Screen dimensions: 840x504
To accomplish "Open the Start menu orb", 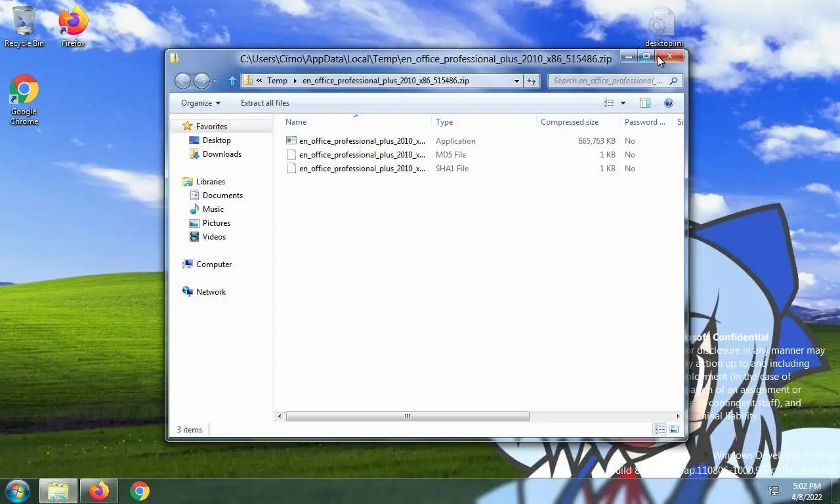I will click(x=18, y=491).
